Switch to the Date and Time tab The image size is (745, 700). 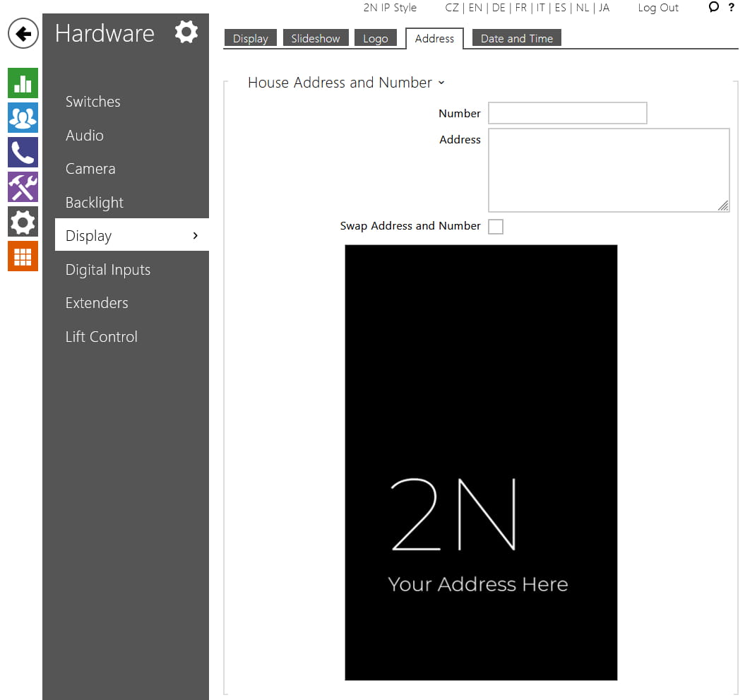[516, 38]
